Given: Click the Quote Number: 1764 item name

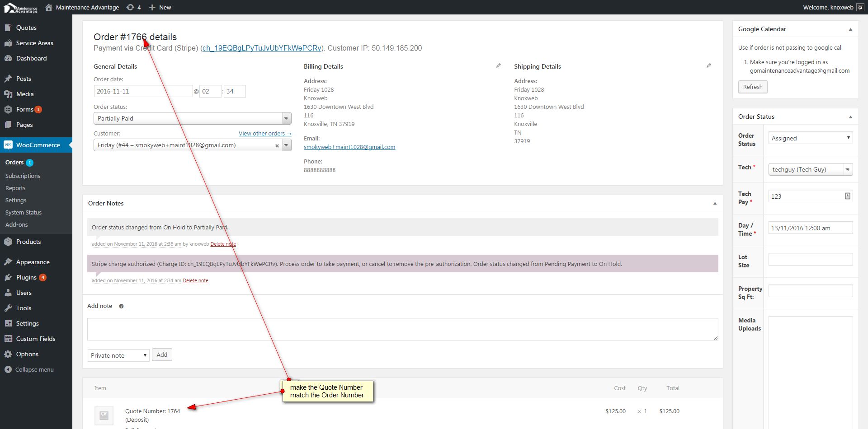Looking at the screenshot, I should point(152,411).
